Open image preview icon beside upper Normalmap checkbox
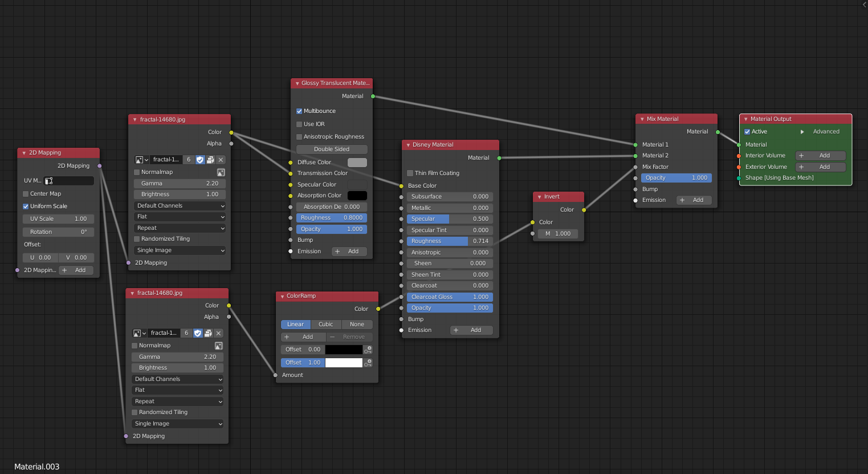 coord(221,172)
